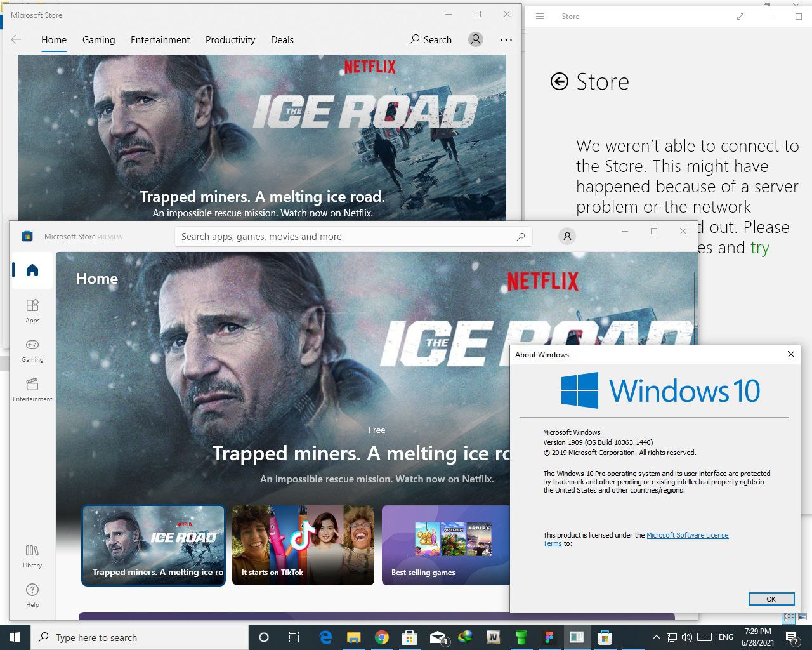The image size is (812, 650).
Task: Select the 'Best selling games' card
Action: pos(446,545)
